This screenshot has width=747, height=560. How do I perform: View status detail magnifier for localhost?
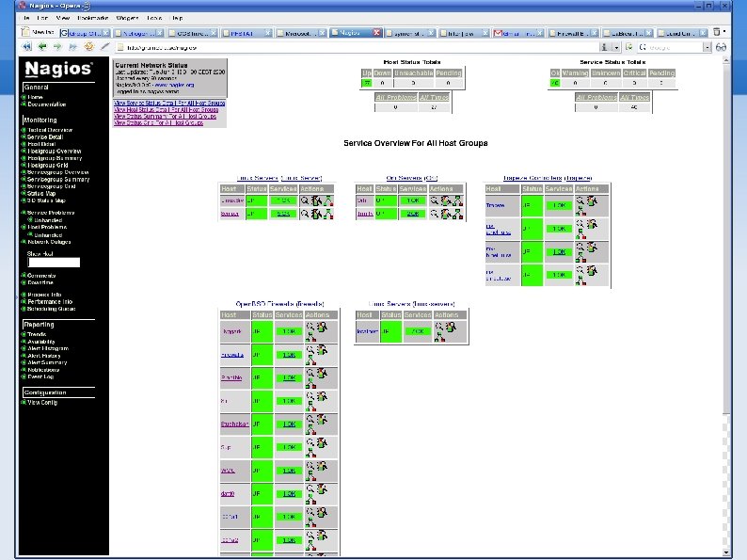coord(438,326)
